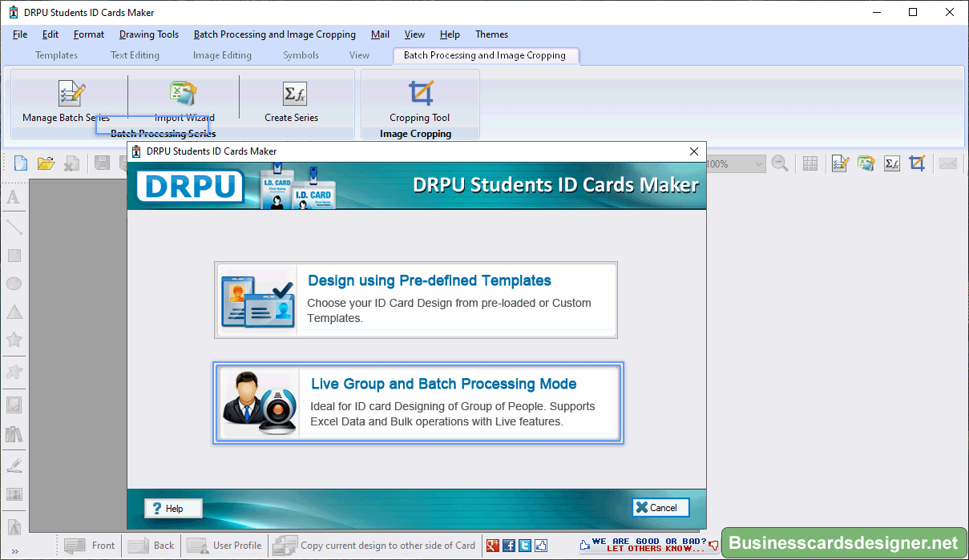Choose Live Group and Batch Processing Mode
This screenshot has width=969, height=560.
point(418,403)
